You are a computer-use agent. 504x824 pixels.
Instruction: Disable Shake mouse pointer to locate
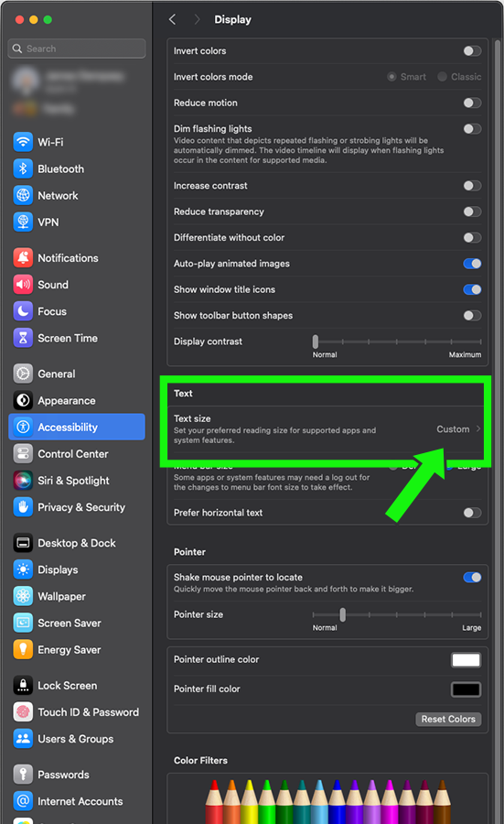pyautogui.click(x=472, y=578)
